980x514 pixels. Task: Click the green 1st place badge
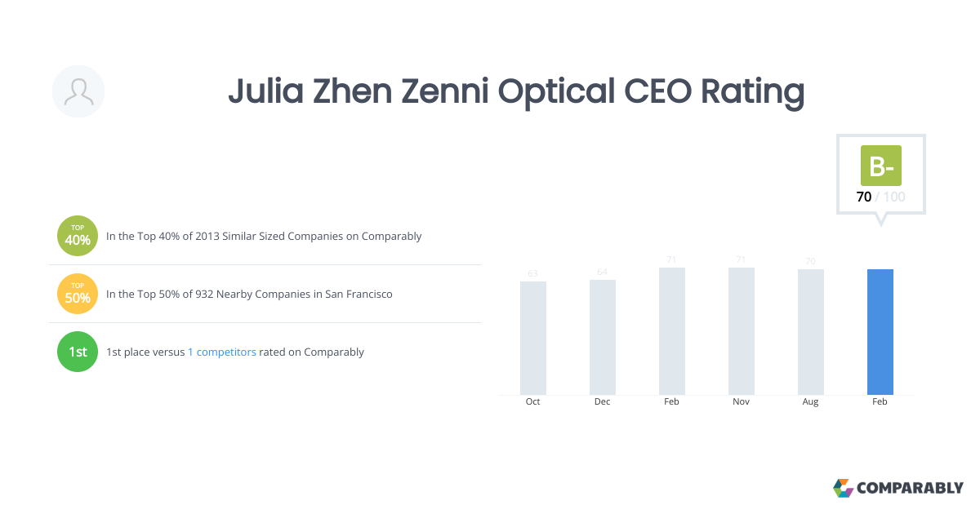78,352
